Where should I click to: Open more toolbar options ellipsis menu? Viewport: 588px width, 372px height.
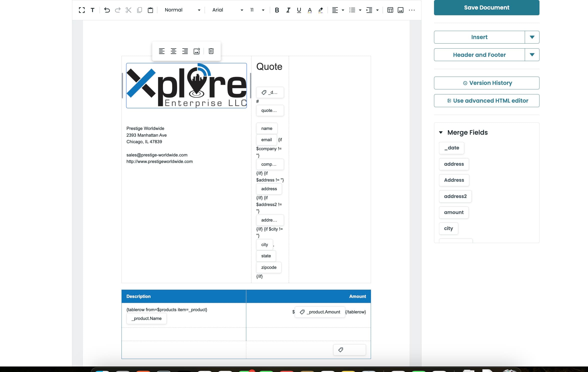point(412,10)
